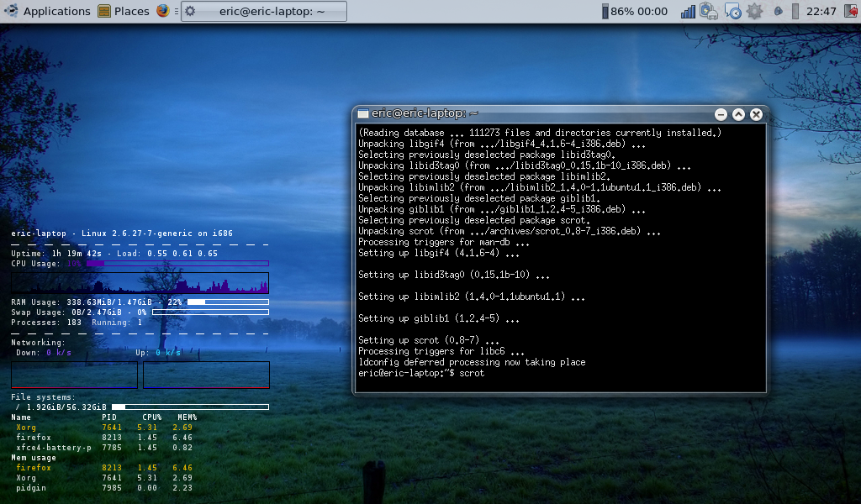Click the 'Processing triggers for man-db' line
The width and height of the screenshot is (861, 504).
tap(444, 242)
